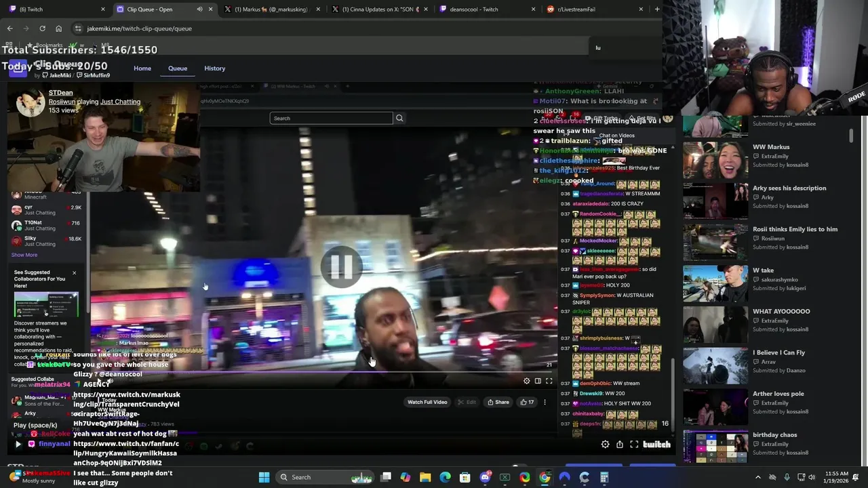The height and width of the screenshot is (488, 868).
Task: Open Microsoft Edge from the taskbar
Action: click(x=445, y=477)
